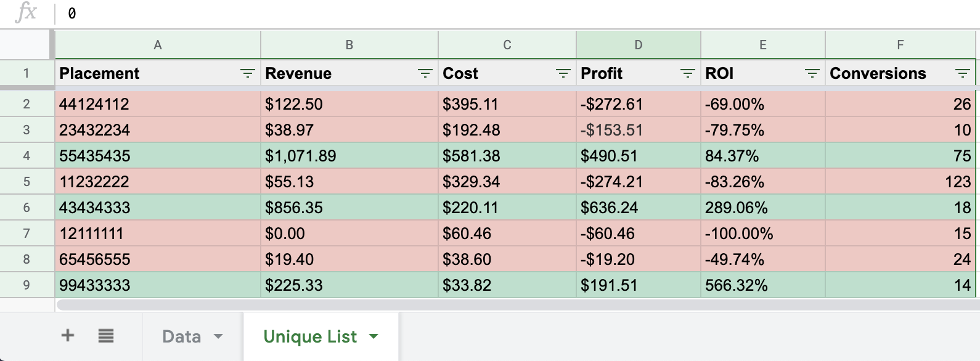Click revenue cell $856.35
This screenshot has width=980, height=361.
(349, 208)
